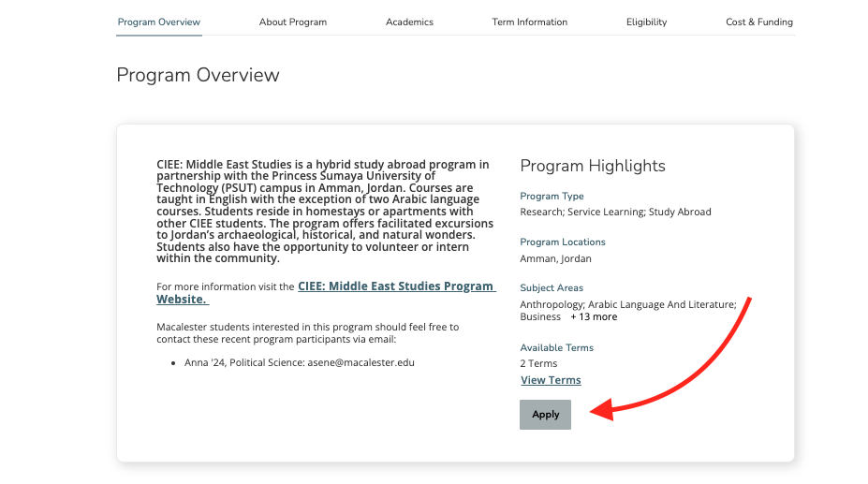The width and height of the screenshot is (868, 484).
Task: Click the 'Amman, Jordan' location text
Action: point(555,258)
